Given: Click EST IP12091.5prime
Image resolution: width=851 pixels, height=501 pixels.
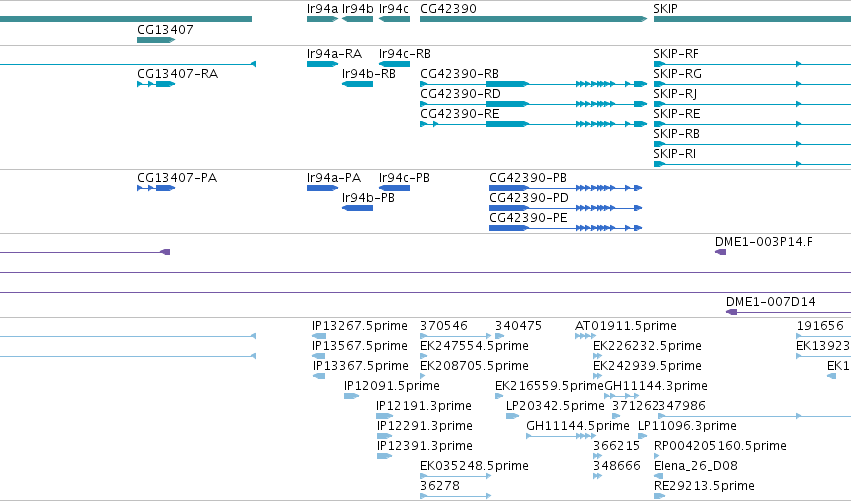Looking at the screenshot, I should (x=392, y=386).
